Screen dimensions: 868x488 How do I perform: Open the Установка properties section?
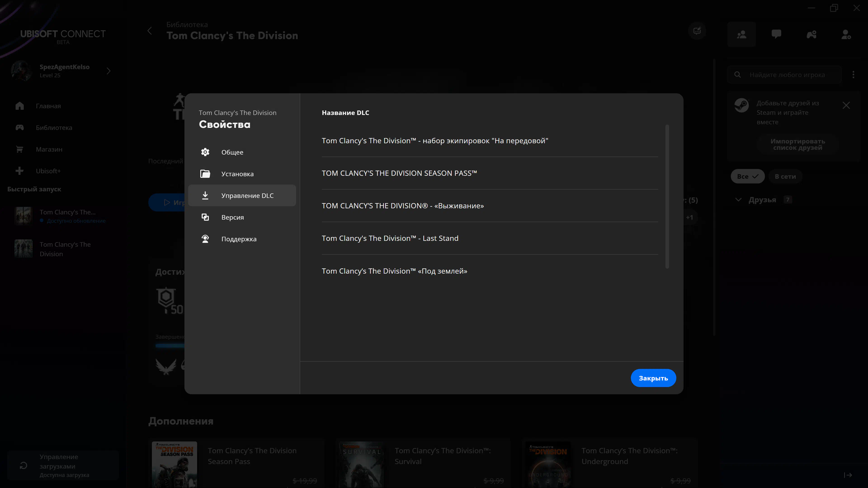(x=242, y=174)
